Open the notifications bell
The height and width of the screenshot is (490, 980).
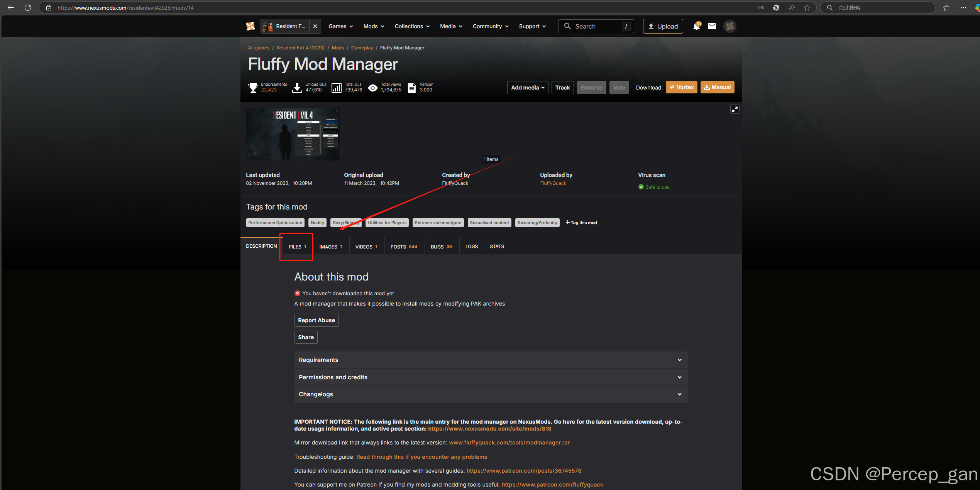point(696,26)
